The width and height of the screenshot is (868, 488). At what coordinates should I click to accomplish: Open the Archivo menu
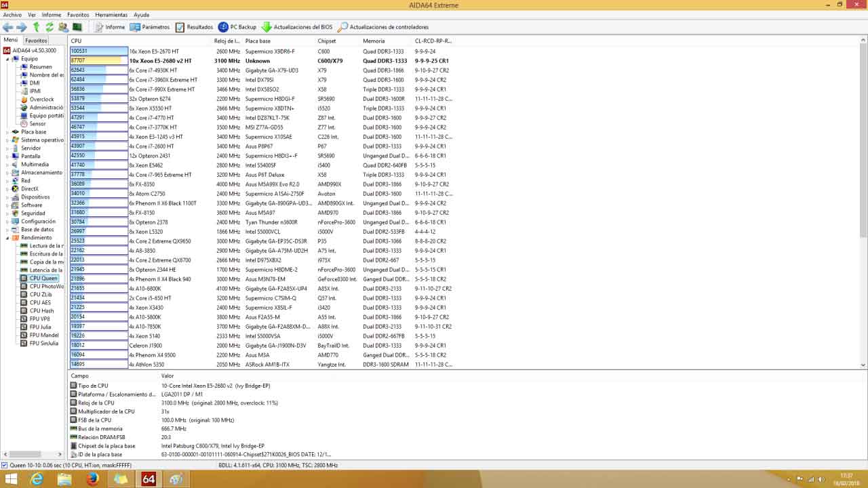12,14
